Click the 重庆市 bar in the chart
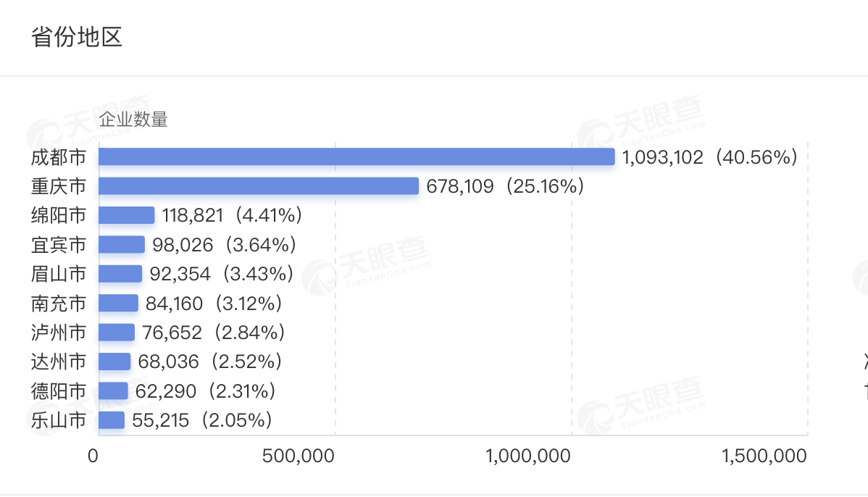This screenshot has width=868, height=497. pos(259,186)
